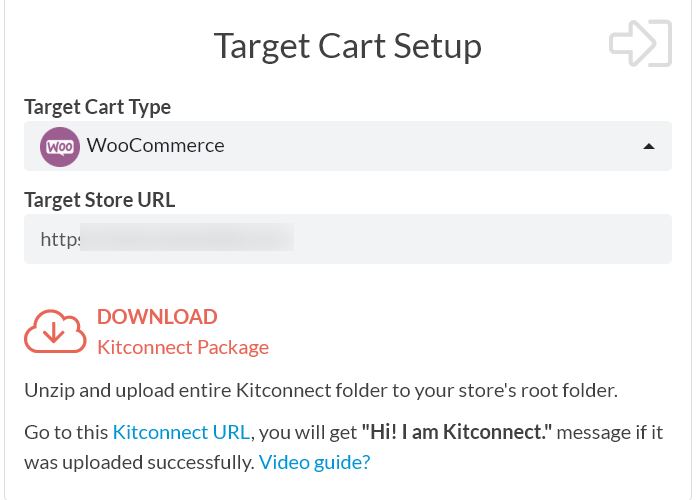
Task: Click the "https" text in the URL field
Action: [59, 239]
